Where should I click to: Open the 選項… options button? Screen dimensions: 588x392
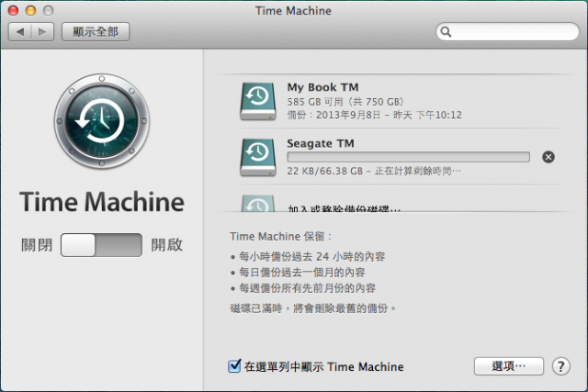click(x=508, y=366)
